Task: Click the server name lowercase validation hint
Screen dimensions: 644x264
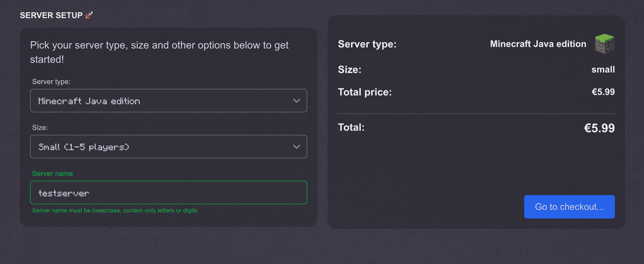Action: (x=114, y=210)
